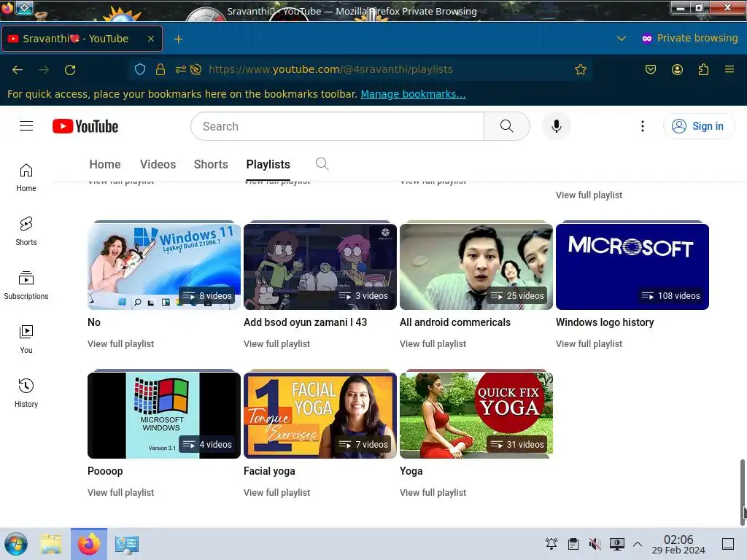Image resolution: width=747 pixels, height=560 pixels.
Task: Open the 25 videos android commercials thumbnail
Action: pyautogui.click(x=476, y=267)
